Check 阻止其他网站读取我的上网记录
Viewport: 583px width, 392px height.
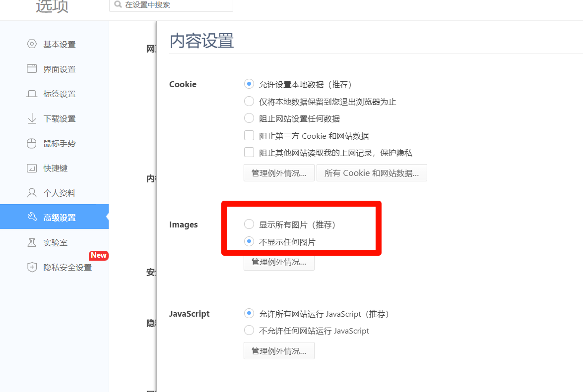(x=249, y=152)
